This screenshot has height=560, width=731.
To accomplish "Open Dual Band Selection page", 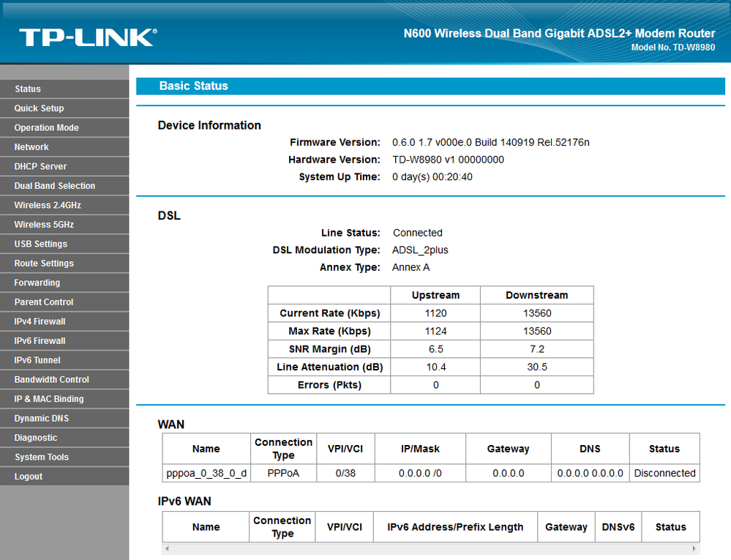I will tap(64, 186).
